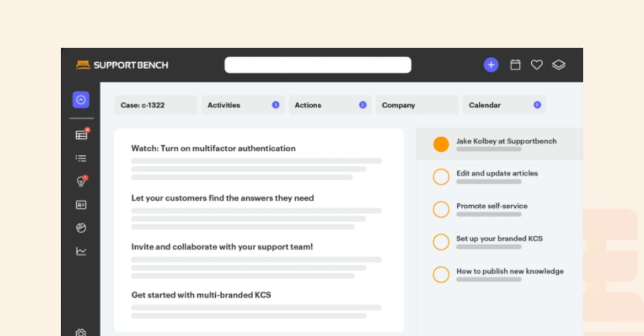Click the Actions tab count badge
Viewport: 644px width, 336px height.
(363, 105)
